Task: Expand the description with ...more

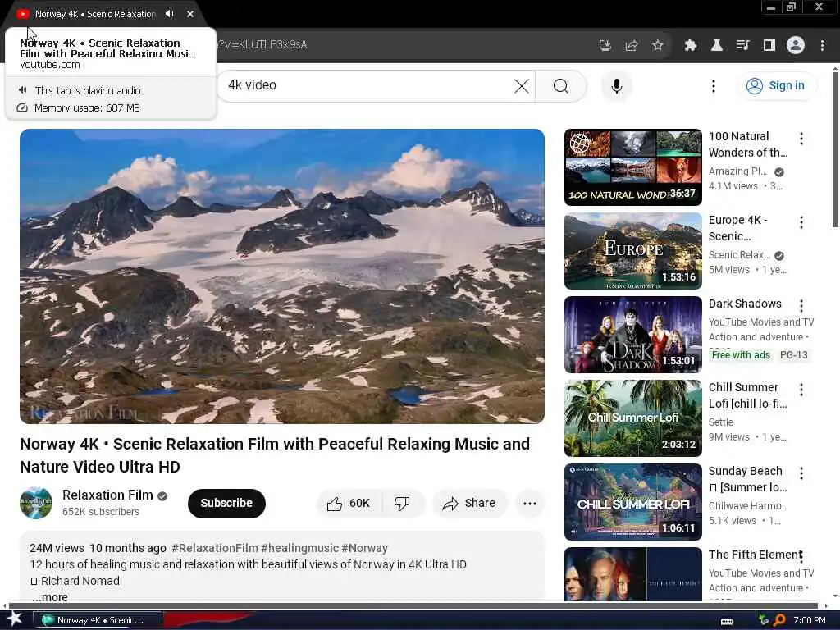Action: pos(49,597)
